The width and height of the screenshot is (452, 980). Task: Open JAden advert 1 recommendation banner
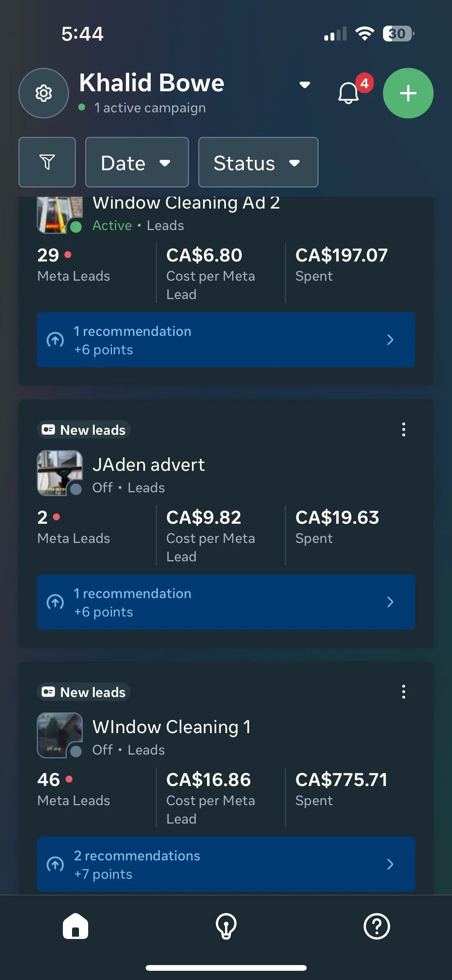click(226, 602)
